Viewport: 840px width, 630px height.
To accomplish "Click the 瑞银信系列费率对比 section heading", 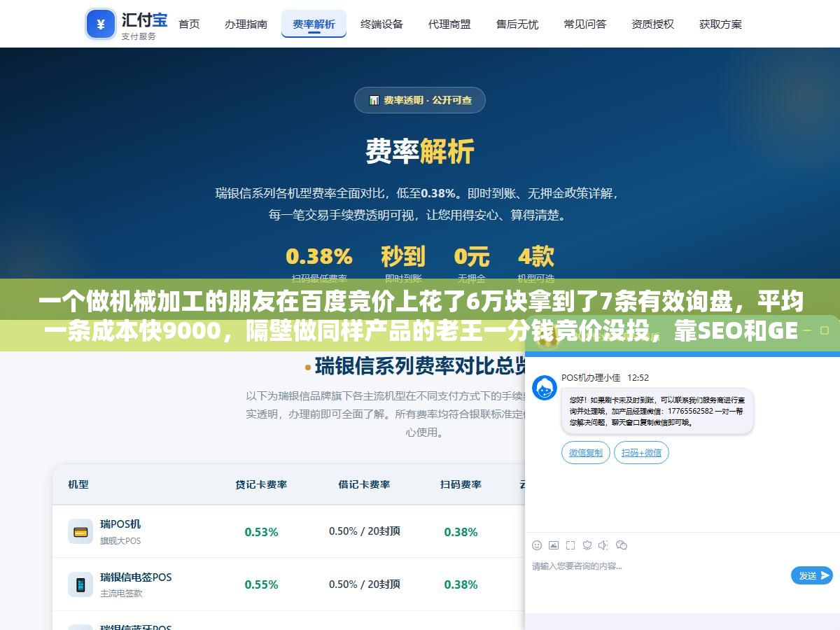I will coord(420,365).
